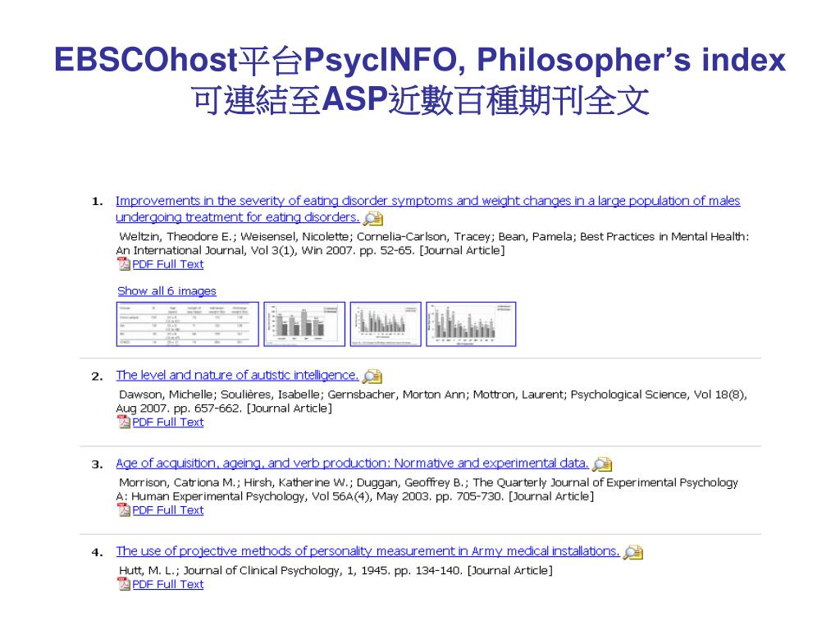Preview icon beside Age of acquisition article
840x630 pixels.
click(602, 464)
